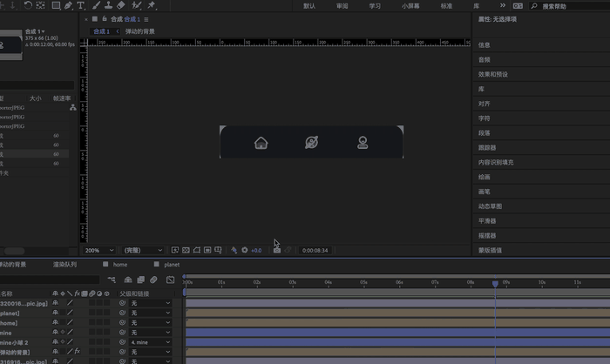Screen dimensions: 610x364
Task: Toggle effects fx switch on 弹动的背景 layer
Action: 78,352
